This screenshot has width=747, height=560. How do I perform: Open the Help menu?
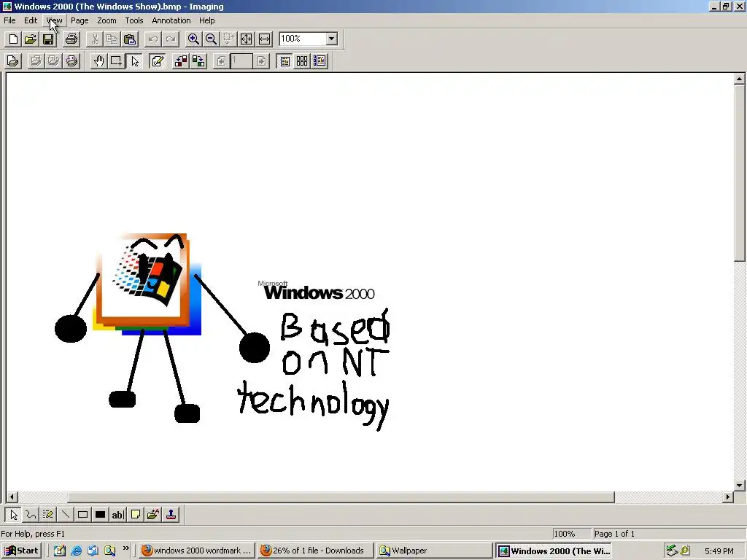point(206,20)
